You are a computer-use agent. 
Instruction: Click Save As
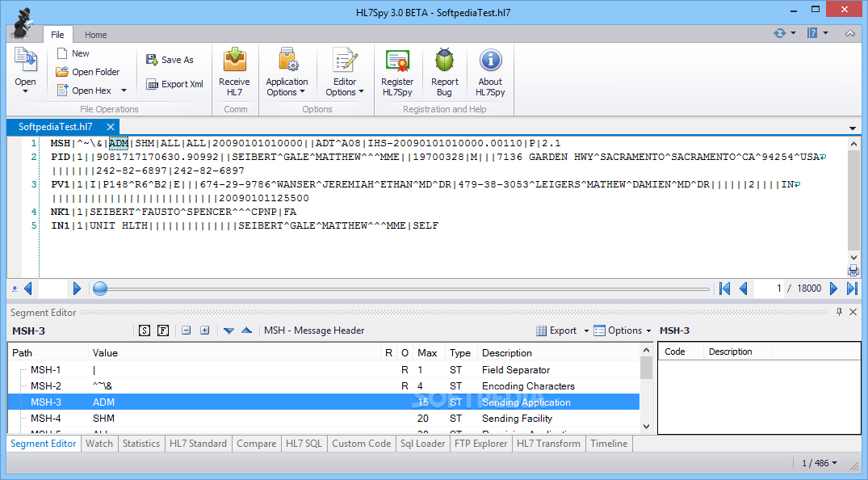(x=170, y=60)
